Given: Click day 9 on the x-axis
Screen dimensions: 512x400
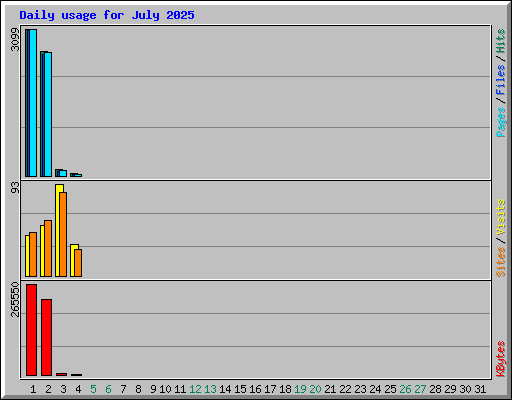Looking at the screenshot, I should click(x=153, y=389).
